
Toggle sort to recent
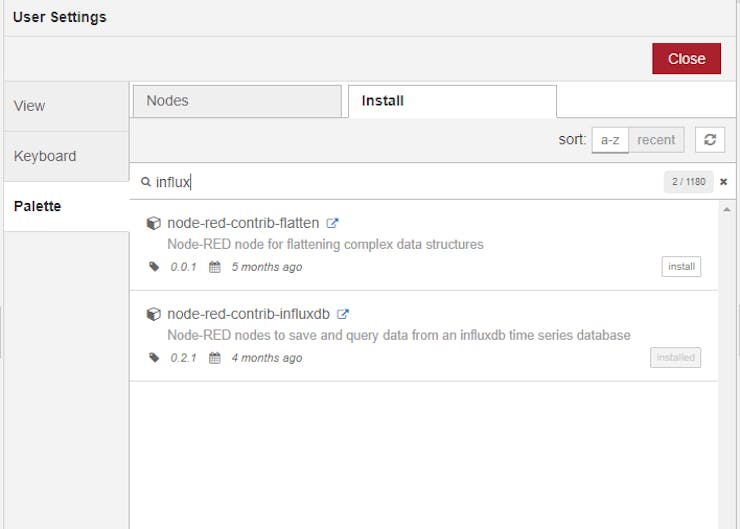coord(656,140)
